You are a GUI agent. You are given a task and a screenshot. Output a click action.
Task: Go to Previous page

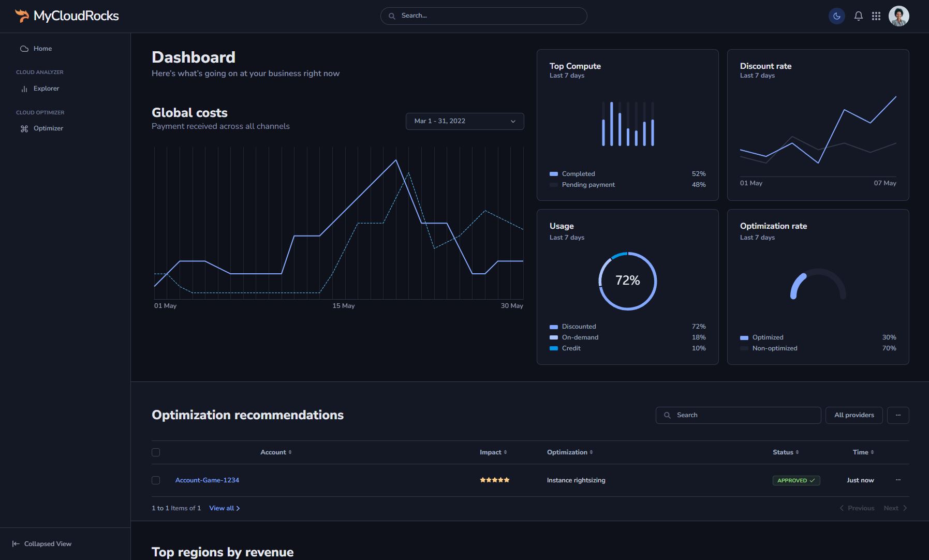click(857, 508)
